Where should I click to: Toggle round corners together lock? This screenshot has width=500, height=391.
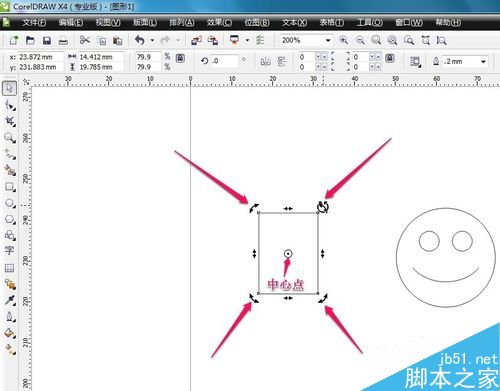coord(390,58)
